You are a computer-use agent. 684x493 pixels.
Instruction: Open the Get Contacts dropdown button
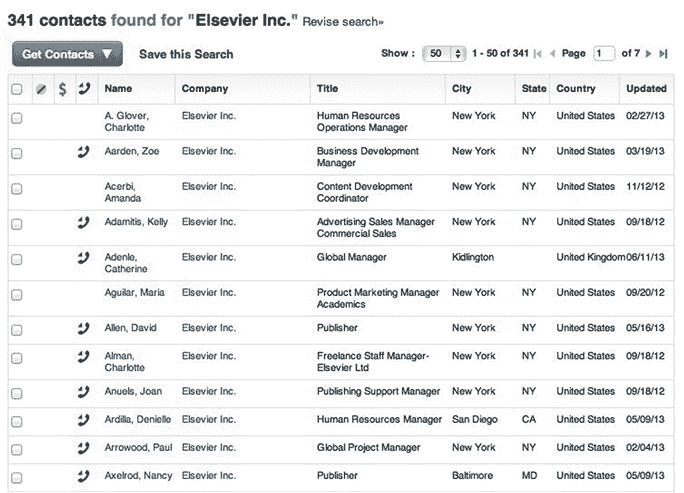(67, 54)
